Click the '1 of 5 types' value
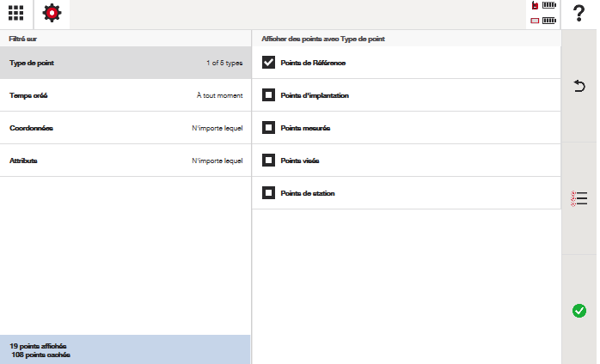The image size is (600, 364). (224, 63)
